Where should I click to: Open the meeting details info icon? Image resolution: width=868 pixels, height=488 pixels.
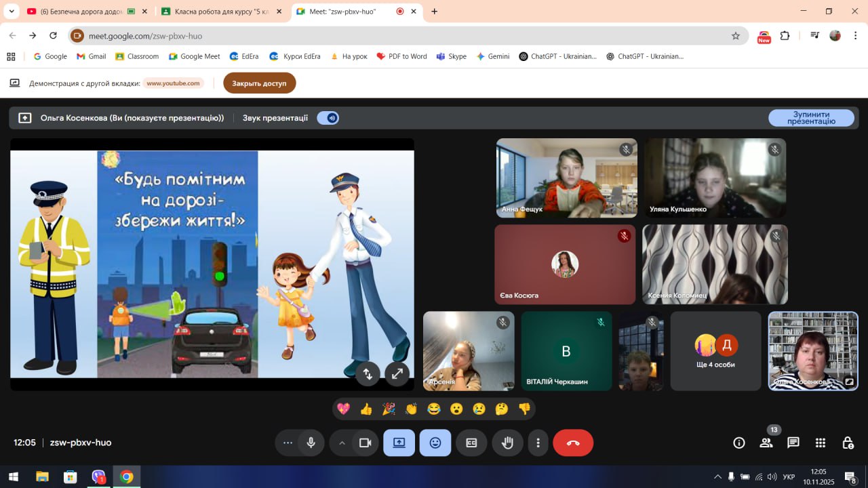[x=739, y=443]
